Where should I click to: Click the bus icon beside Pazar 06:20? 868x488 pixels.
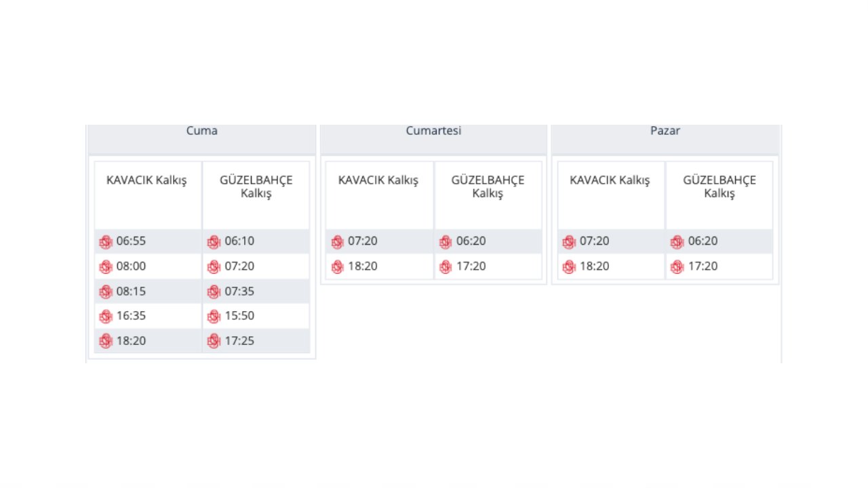pyautogui.click(x=677, y=242)
